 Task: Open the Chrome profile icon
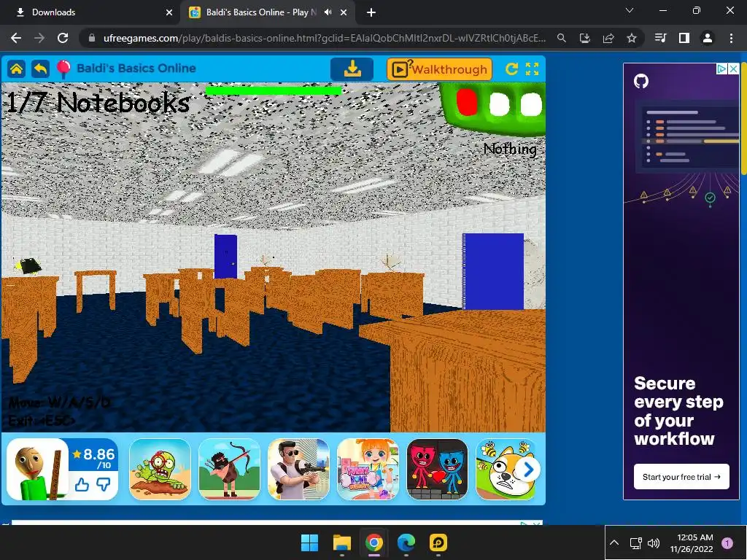(x=708, y=38)
